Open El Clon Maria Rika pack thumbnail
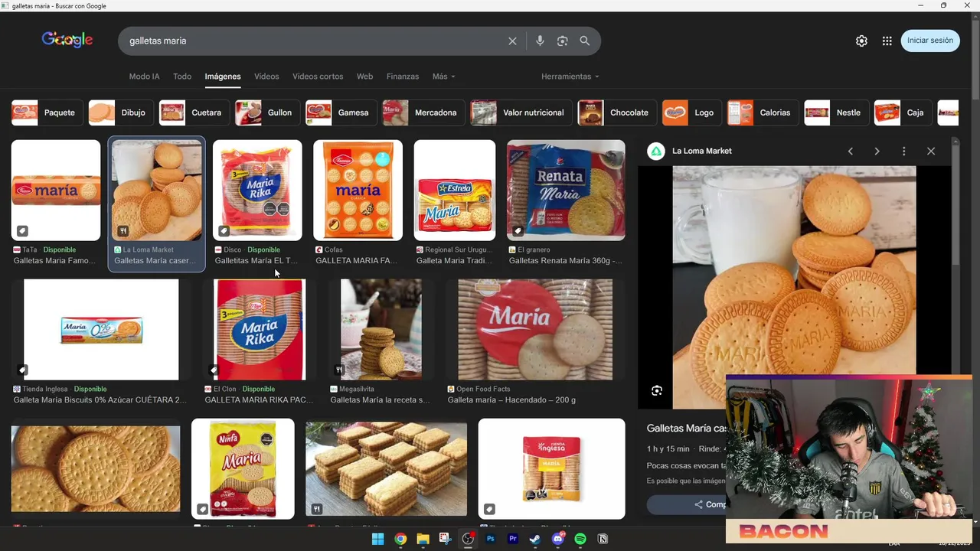980x551 pixels. [260, 330]
